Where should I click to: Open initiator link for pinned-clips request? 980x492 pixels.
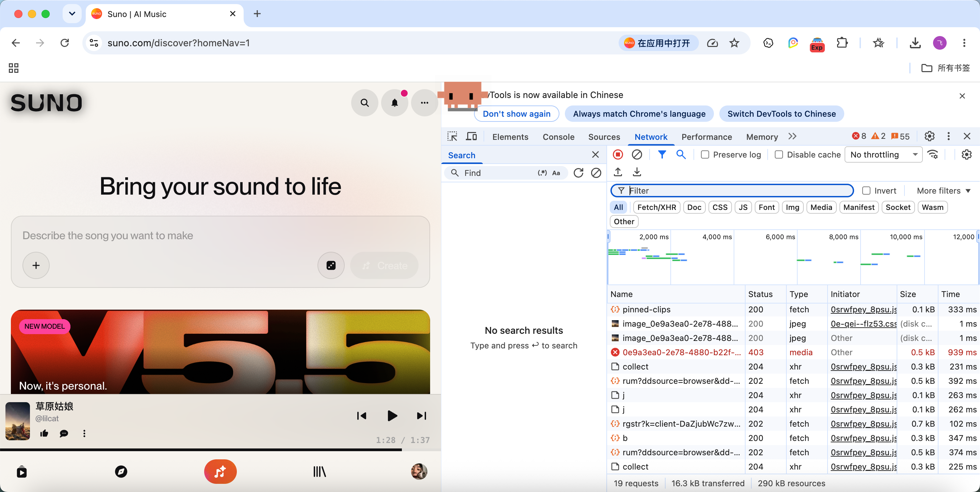click(x=864, y=309)
